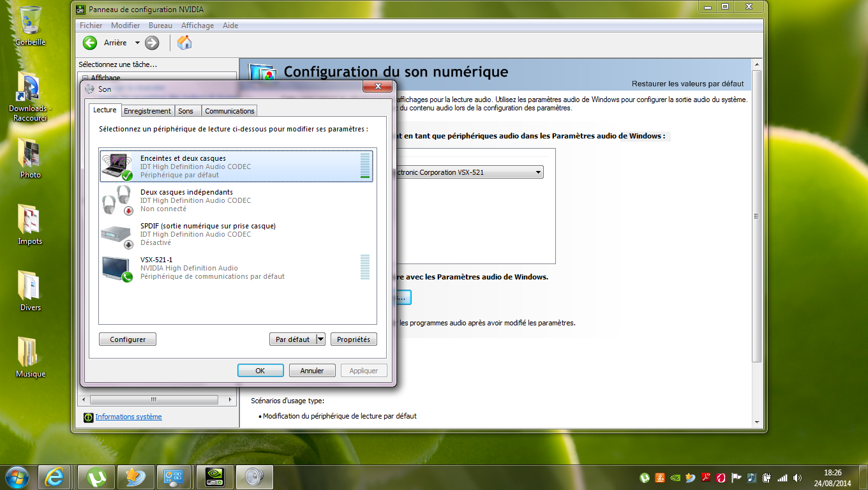Open the Arrière history dropdown arrow
868x490 pixels.
(137, 43)
